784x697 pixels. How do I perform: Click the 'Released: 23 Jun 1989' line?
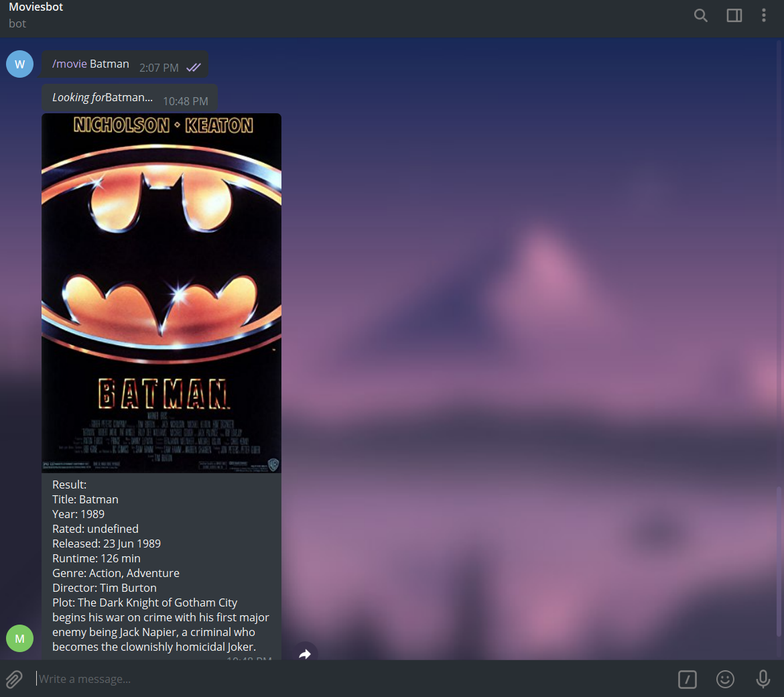tap(107, 544)
